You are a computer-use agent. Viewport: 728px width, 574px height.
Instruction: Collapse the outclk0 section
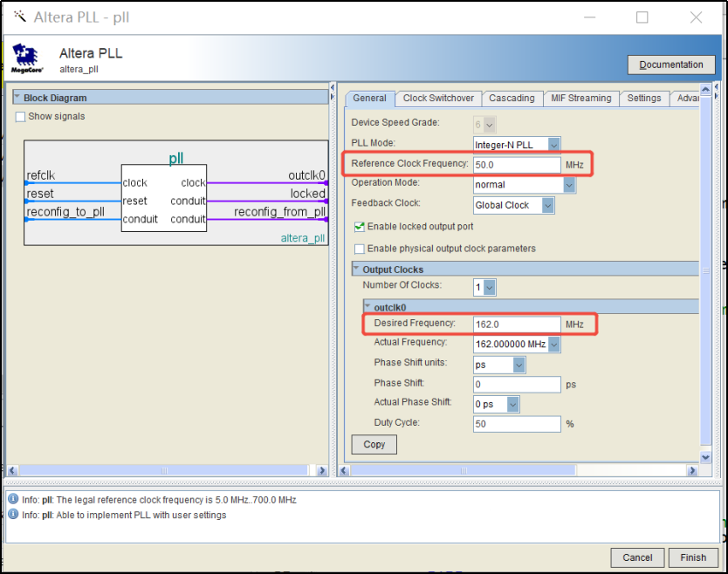point(367,306)
